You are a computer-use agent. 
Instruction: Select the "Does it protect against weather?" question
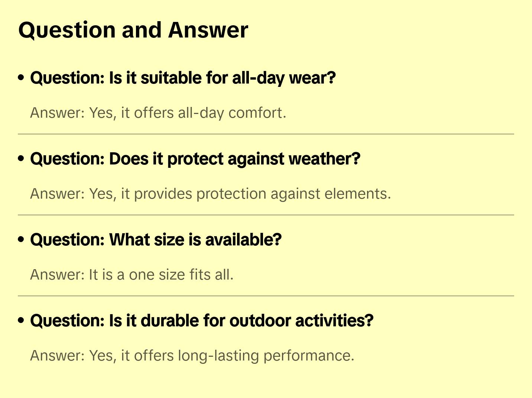(195, 159)
